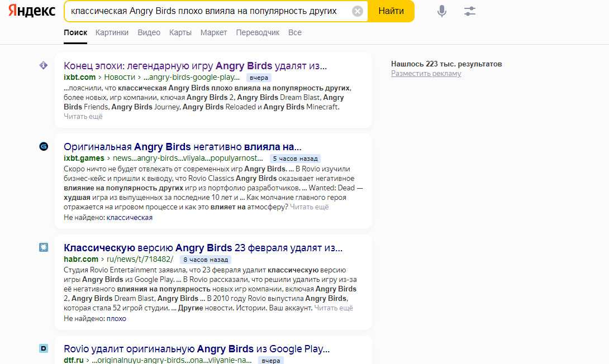
Task: Click the 'плохо' not-found word link
Action: [116, 319]
